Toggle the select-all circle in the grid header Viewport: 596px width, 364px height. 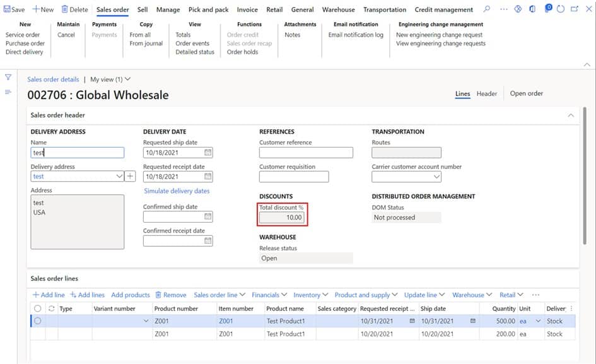[37, 308]
